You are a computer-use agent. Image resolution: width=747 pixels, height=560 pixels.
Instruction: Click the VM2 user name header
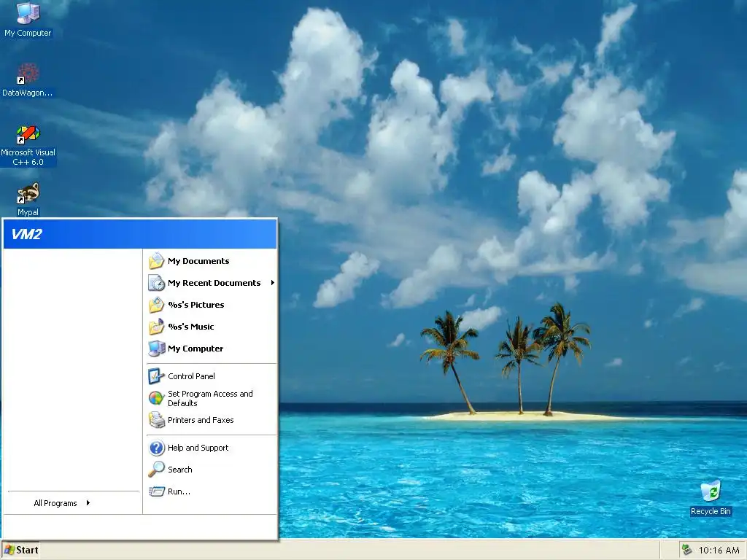27,234
